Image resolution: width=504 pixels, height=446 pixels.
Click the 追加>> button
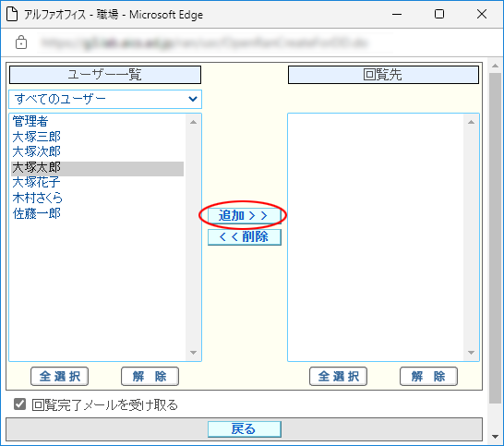[245, 215]
